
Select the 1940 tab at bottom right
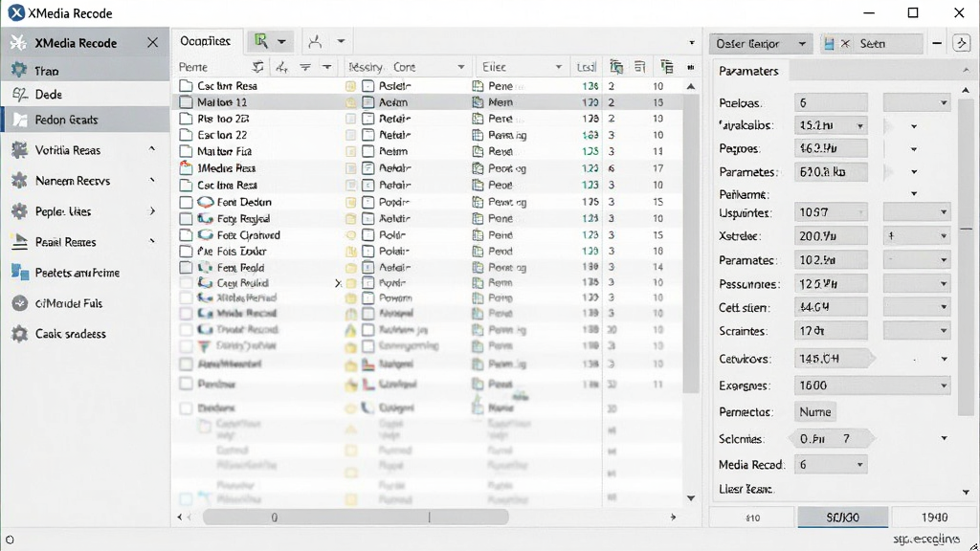click(x=934, y=518)
